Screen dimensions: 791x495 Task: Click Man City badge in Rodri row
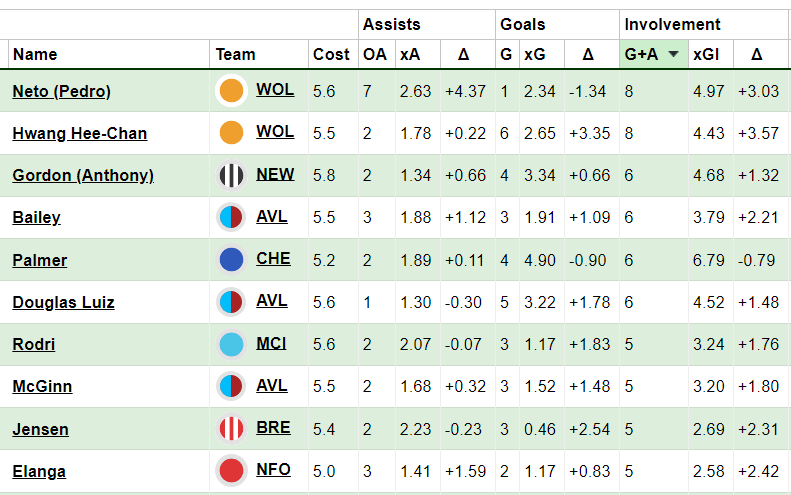[x=231, y=345]
